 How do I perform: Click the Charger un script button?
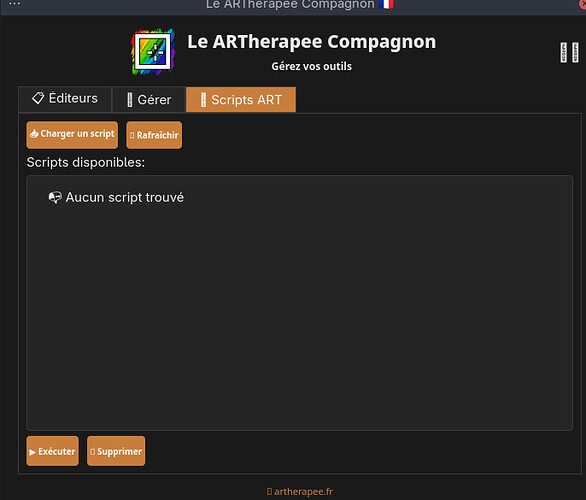click(x=72, y=135)
